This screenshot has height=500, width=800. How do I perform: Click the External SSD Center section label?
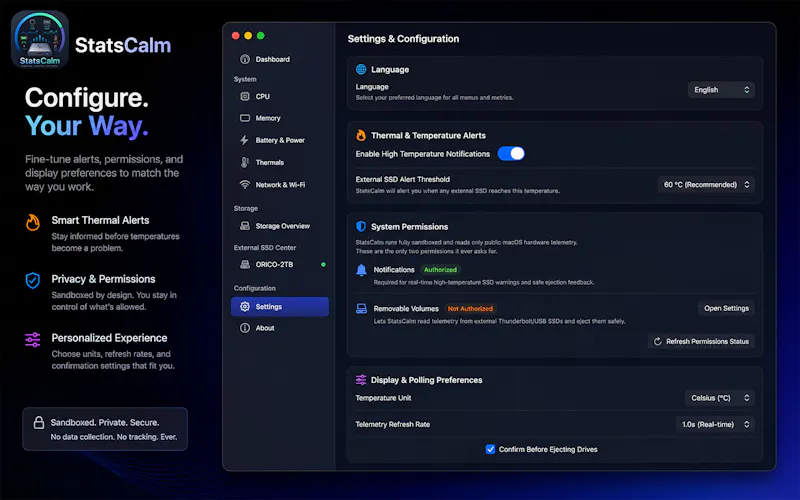coord(265,247)
